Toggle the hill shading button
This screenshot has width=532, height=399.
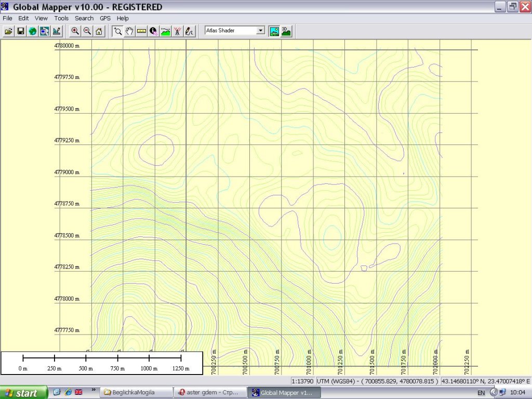pos(274,31)
